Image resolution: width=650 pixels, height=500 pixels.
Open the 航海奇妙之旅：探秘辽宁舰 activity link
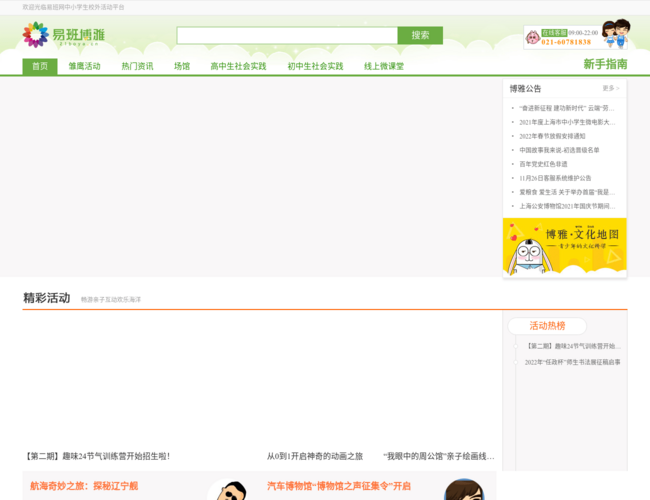(x=83, y=486)
